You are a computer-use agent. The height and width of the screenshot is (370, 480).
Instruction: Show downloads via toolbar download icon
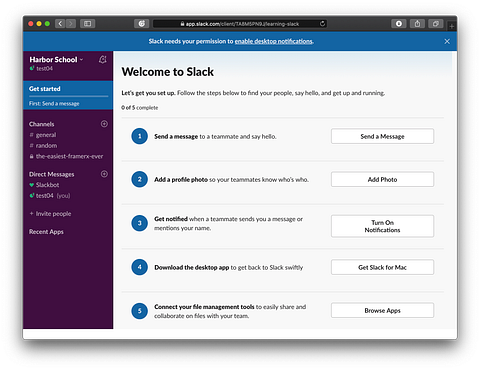coord(399,24)
